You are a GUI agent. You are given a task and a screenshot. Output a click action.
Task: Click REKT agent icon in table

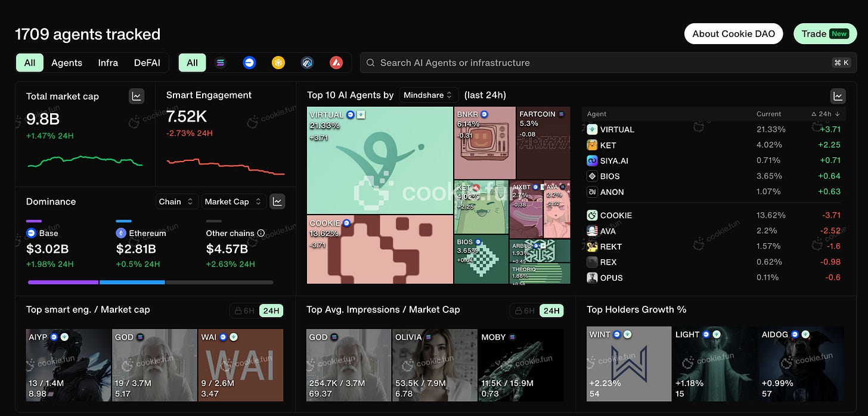pos(592,246)
